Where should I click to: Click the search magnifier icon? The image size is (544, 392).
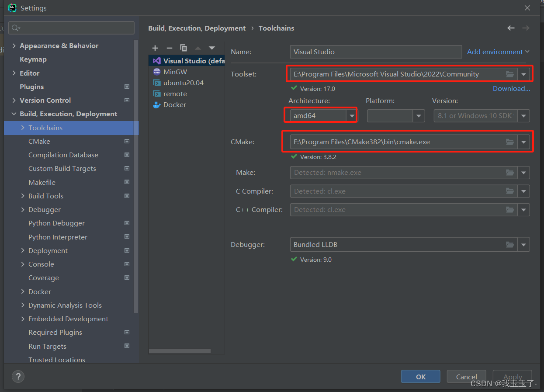point(16,28)
